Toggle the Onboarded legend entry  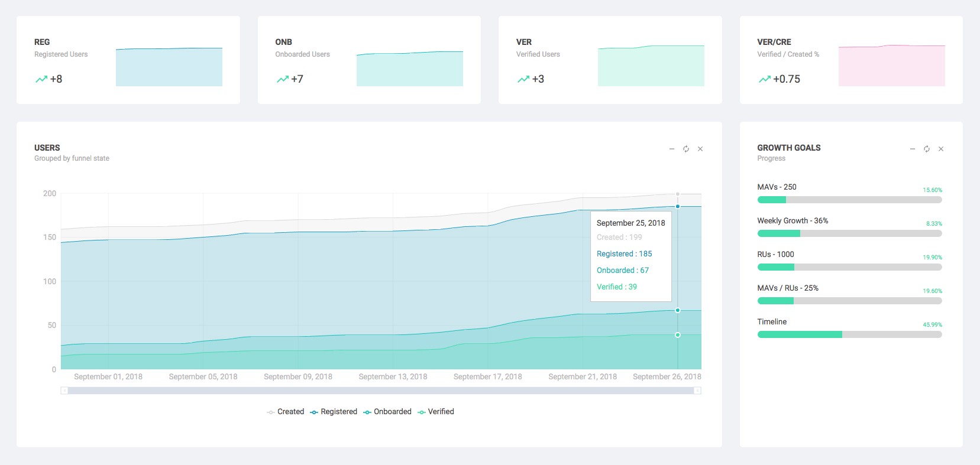(x=387, y=412)
